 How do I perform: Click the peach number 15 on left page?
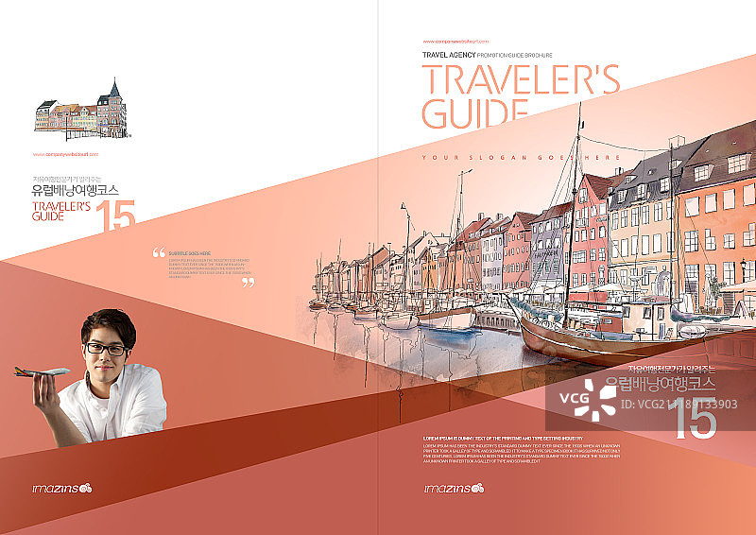pos(115,216)
